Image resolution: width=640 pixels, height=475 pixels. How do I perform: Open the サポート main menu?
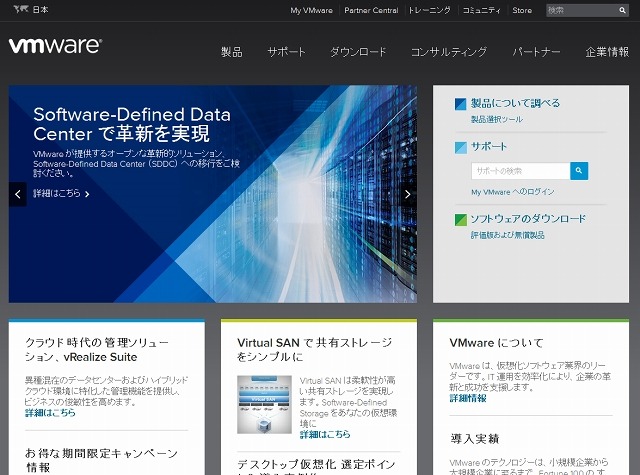click(286, 52)
